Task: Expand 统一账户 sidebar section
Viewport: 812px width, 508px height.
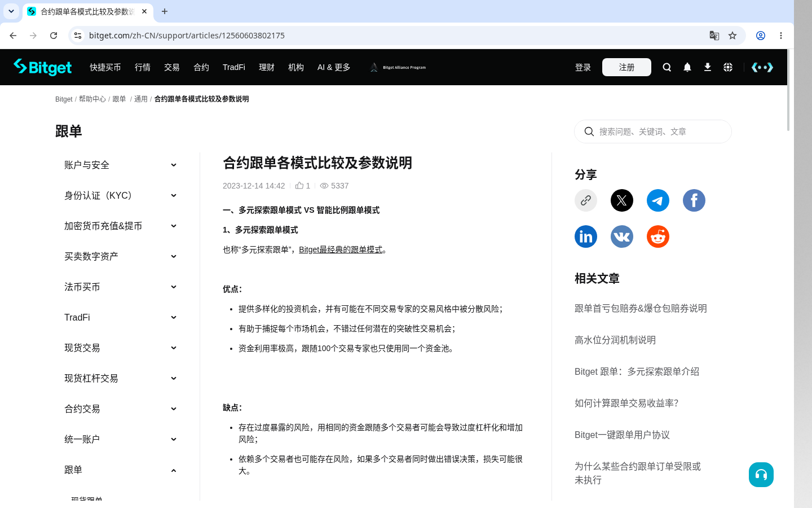Action: tap(121, 439)
